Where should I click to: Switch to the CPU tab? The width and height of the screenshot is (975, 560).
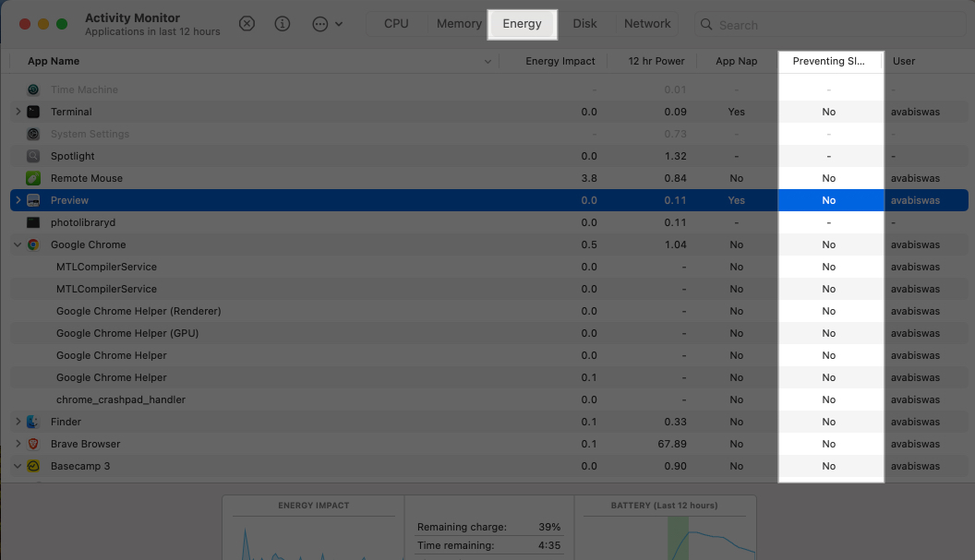[396, 24]
